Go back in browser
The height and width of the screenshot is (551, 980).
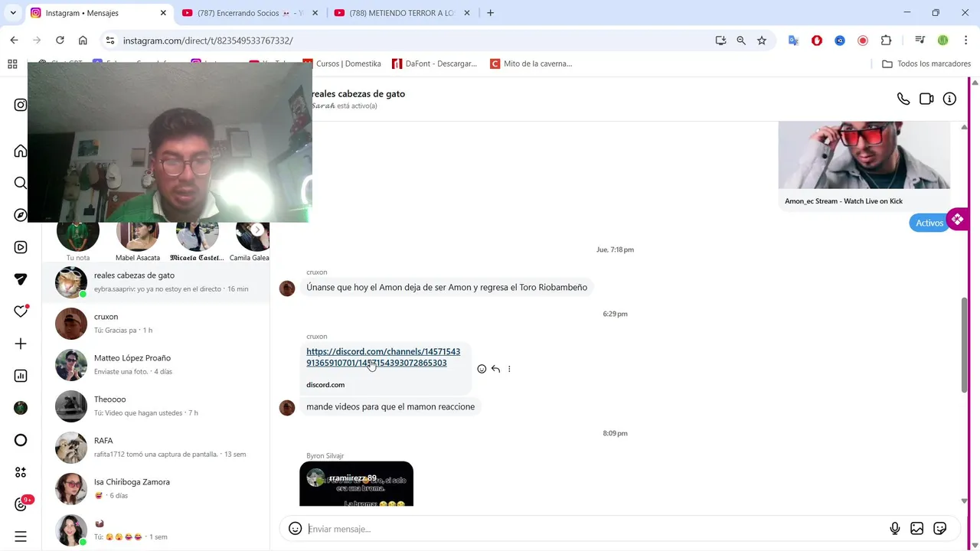14,41
